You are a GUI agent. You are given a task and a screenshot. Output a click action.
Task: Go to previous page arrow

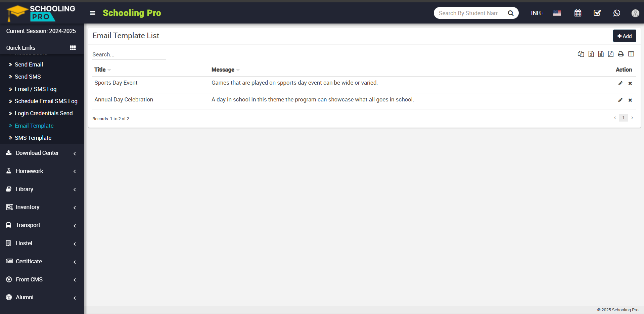(x=615, y=118)
